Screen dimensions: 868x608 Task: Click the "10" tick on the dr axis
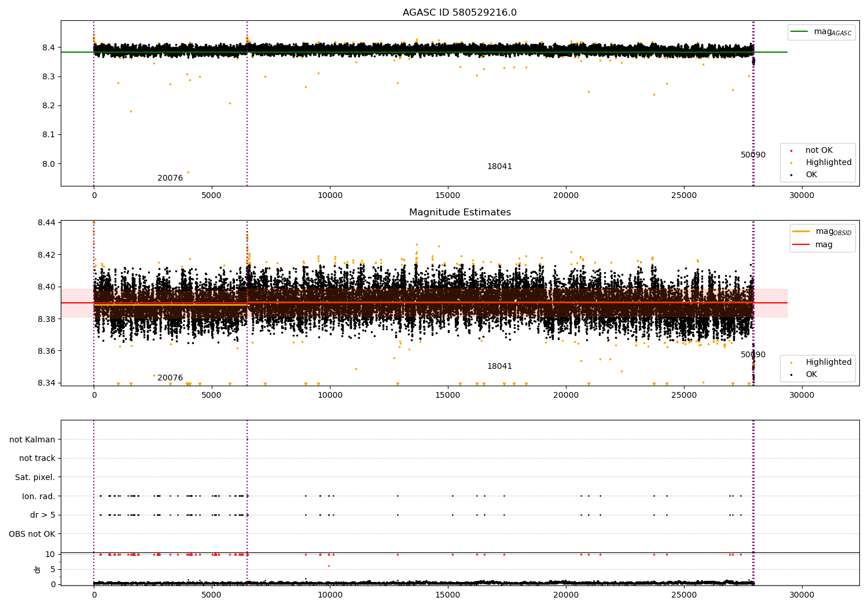coord(50,554)
